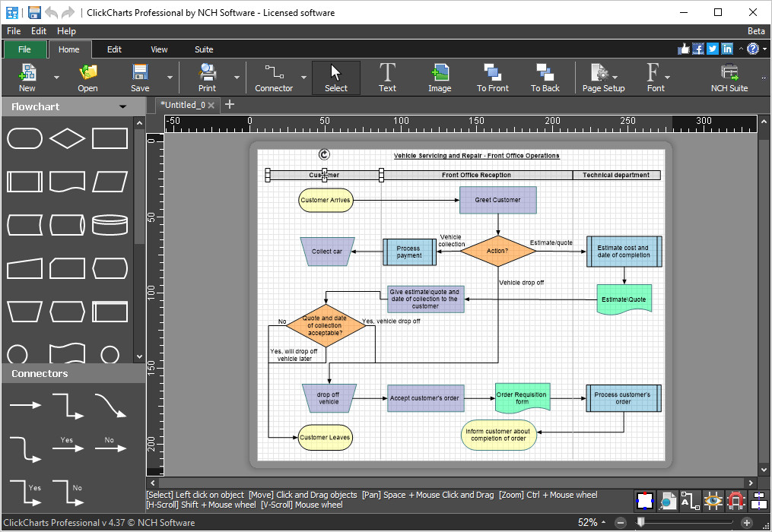Open the Save dropdown arrow
Image resolution: width=772 pixels, height=532 pixels.
(x=170, y=78)
